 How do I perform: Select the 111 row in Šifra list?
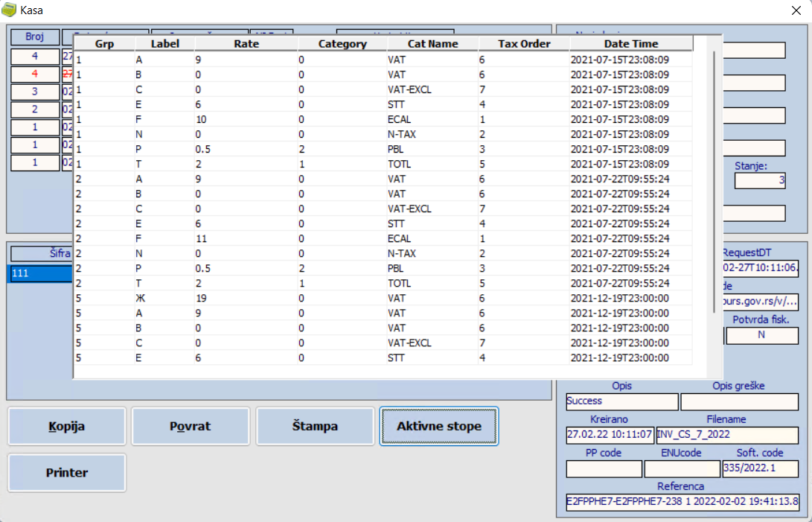click(40, 273)
